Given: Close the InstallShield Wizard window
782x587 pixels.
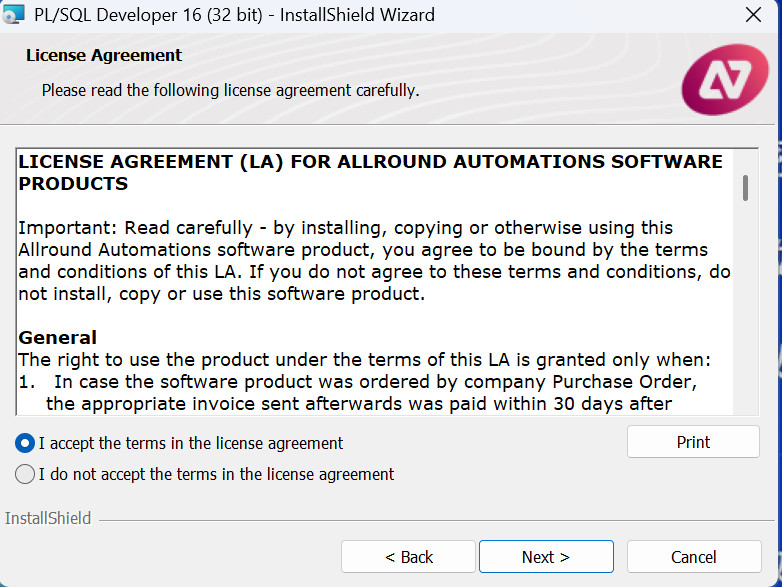Looking at the screenshot, I should [753, 15].
